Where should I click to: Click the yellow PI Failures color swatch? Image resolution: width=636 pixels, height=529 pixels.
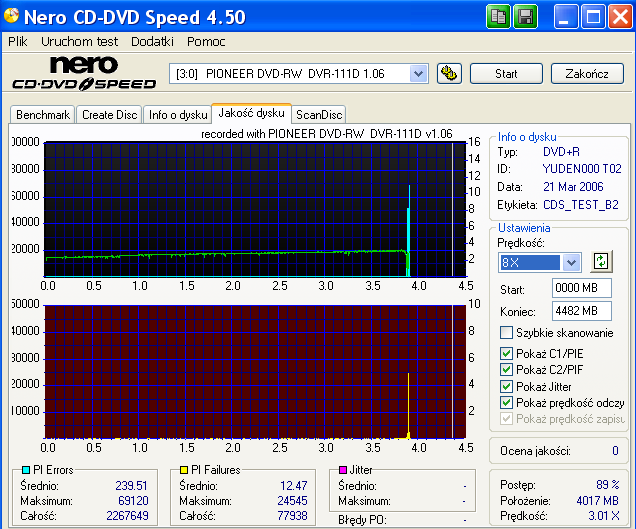click(184, 470)
